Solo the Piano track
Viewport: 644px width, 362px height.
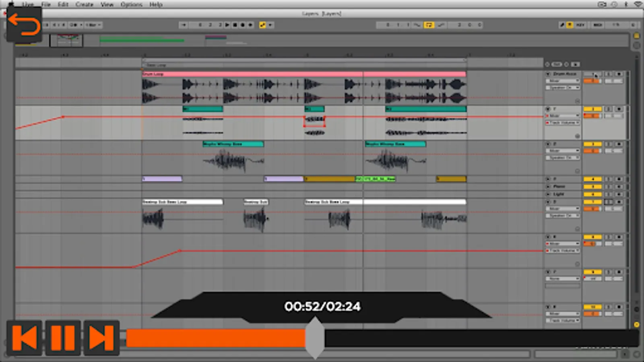point(609,187)
